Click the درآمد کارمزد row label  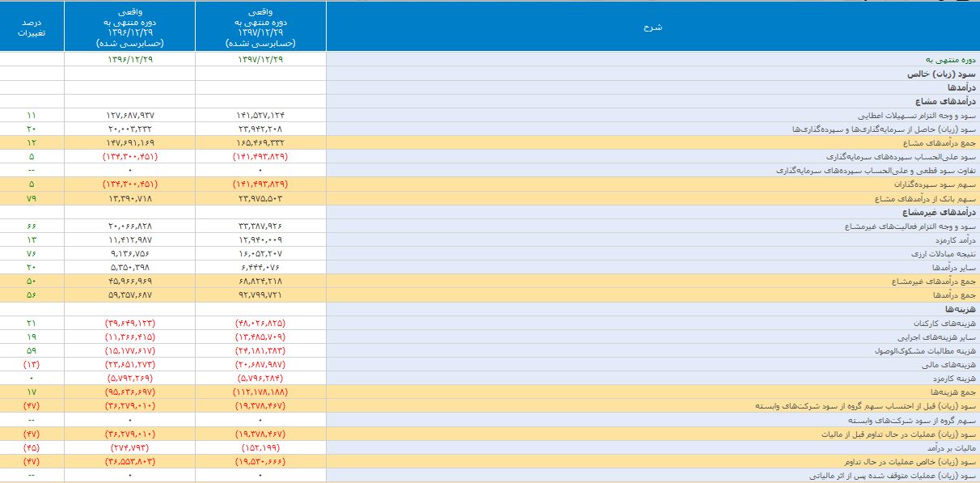coord(954,239)
